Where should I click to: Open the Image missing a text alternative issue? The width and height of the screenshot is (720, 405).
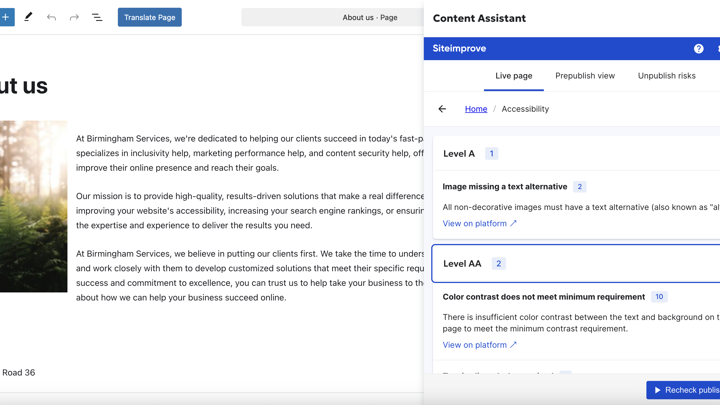pos(505,187)
